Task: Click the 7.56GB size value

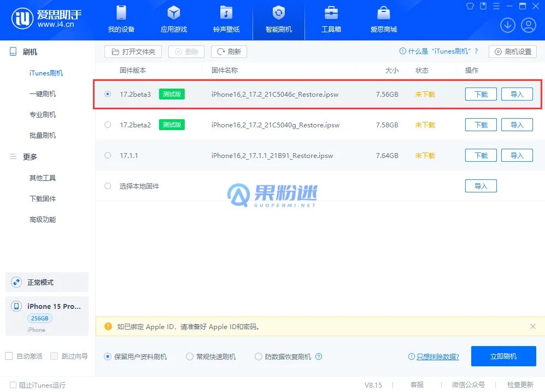Action: click(x=387, y=94)
